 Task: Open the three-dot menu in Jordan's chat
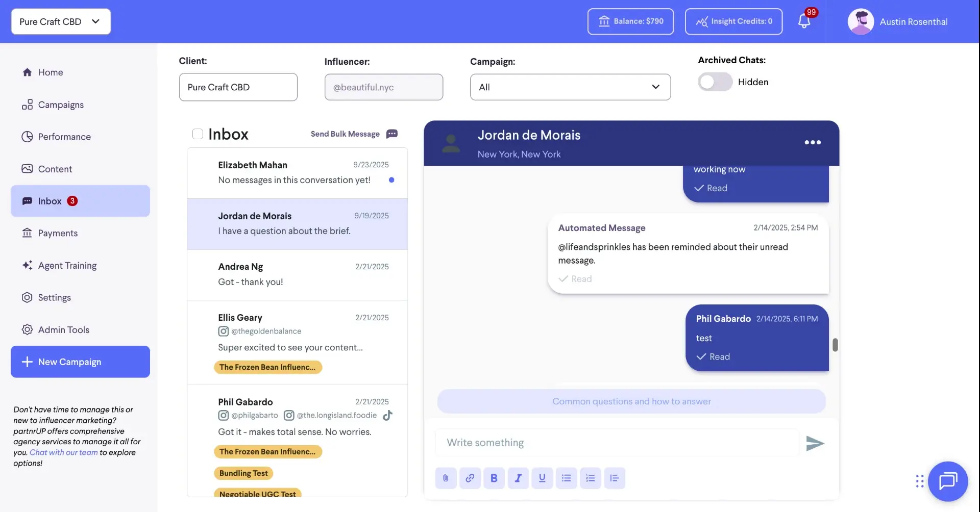(812, 142)
